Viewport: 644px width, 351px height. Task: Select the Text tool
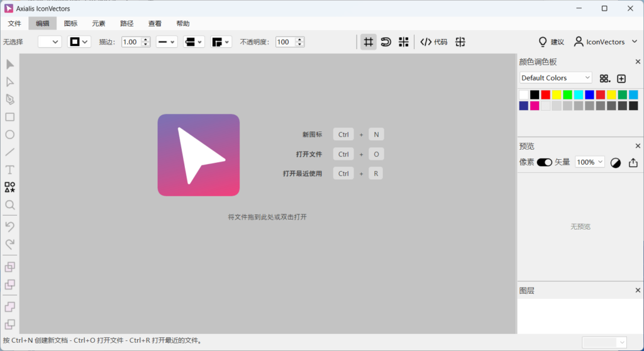10,170
